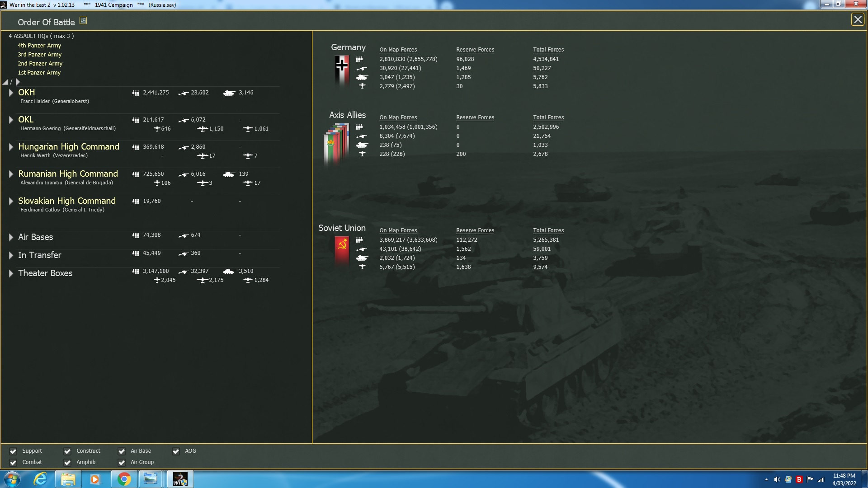Screen dimensions: 868x488
Task: Click Soviet Union Total Forces header
Action: coord(548,230)
